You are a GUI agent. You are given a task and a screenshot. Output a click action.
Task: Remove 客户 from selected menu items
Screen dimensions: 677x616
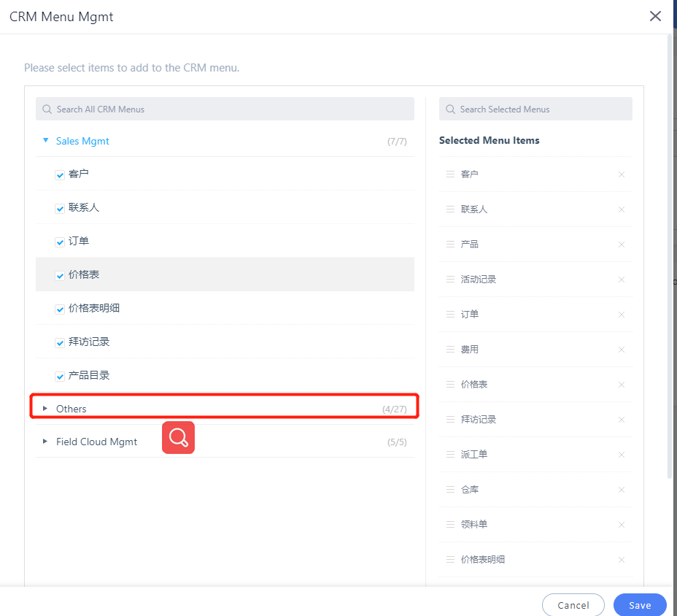coord(622,174)
